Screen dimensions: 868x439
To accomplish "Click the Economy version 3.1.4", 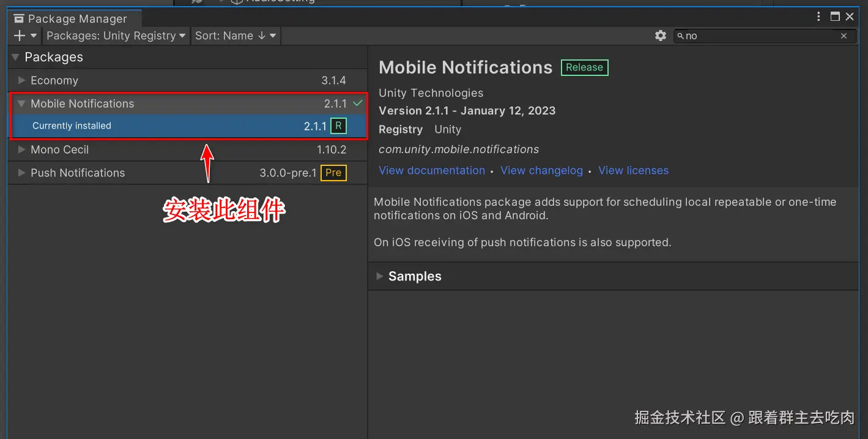I will [334, 80].
